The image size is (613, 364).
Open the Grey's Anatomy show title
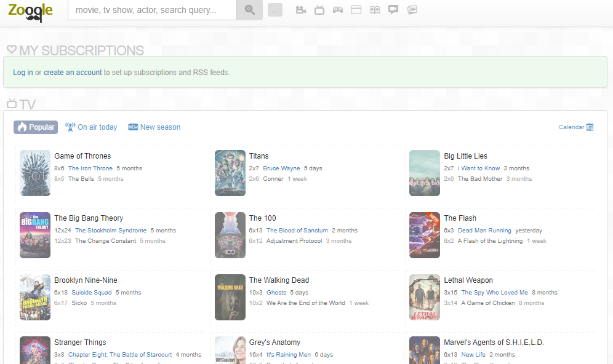click(x=275, y=342)
